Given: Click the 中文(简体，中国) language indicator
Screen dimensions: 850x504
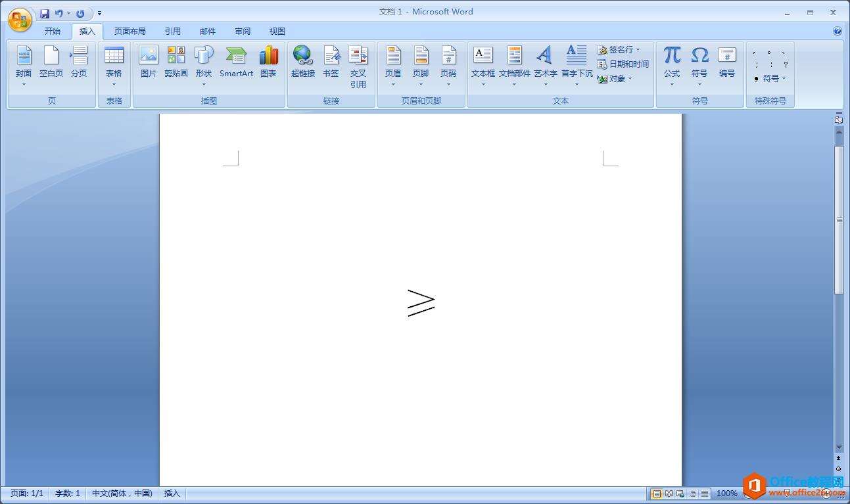Looking at the screenshot, I should (x=122, y=493).
